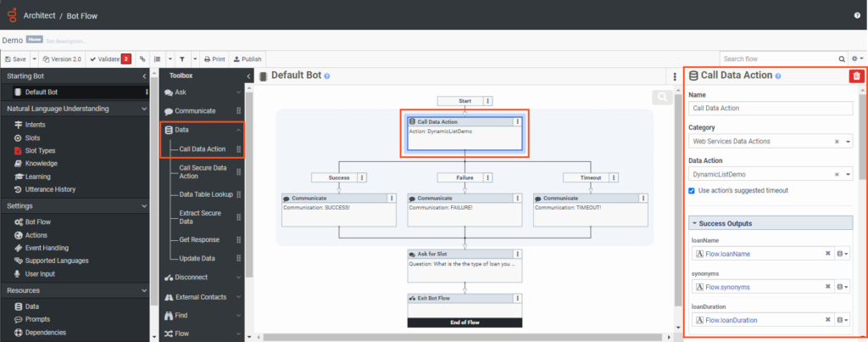This screenshot has height=342, width=868.
Task: Open the Category combo box
Action: point(771,142)
